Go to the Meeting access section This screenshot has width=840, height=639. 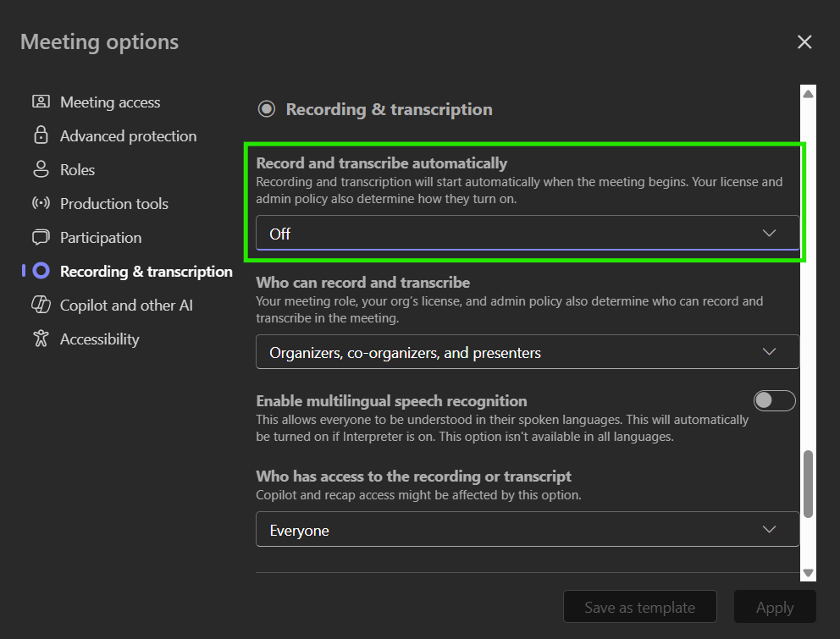pyautogui.click(x=110, y=102)
